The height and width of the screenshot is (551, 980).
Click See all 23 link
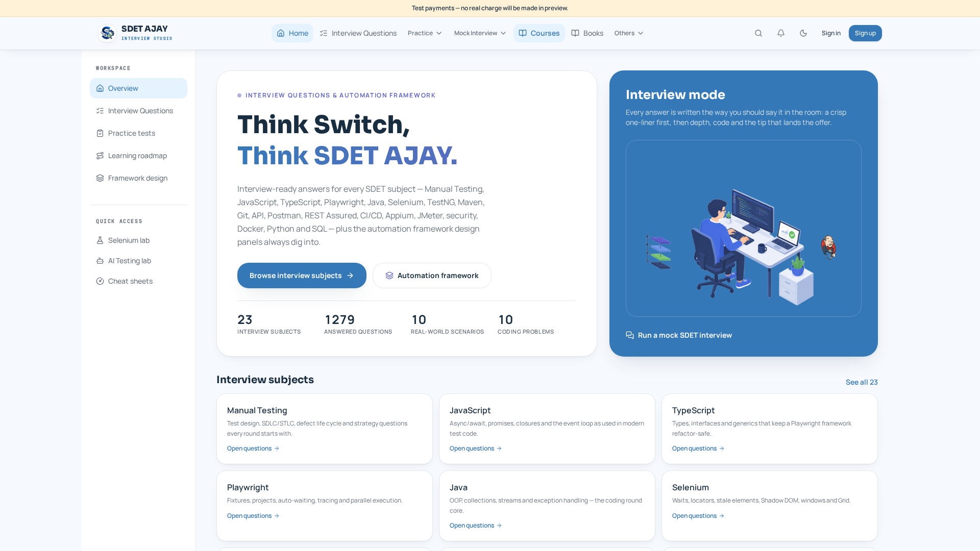click(x=862, y=382)
